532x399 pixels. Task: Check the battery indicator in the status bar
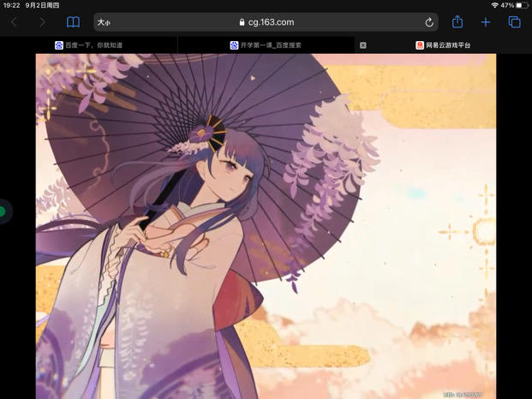click(522, 5)
